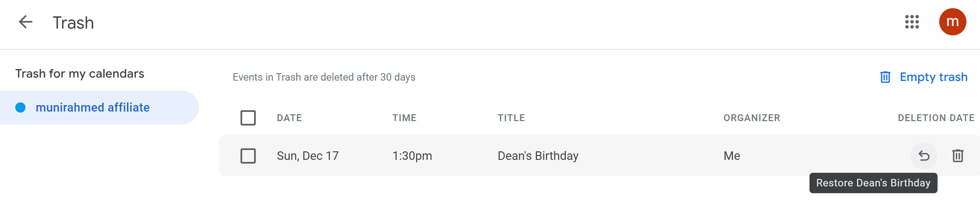980x200 pixels.
Task: Select the Dean's Birthday event row
Action: tap(537, 155)
